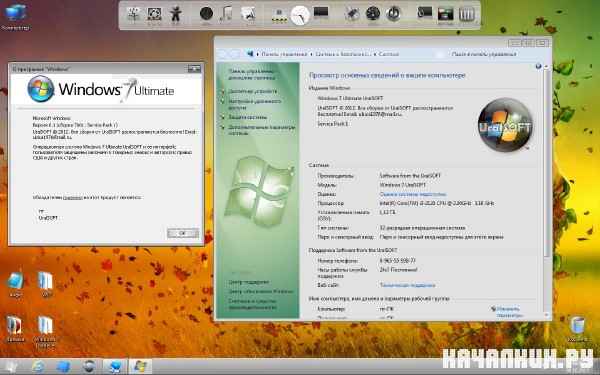Click the device icon with yellow dots
The width and height of the screenshot is (600, 375).
279,15
